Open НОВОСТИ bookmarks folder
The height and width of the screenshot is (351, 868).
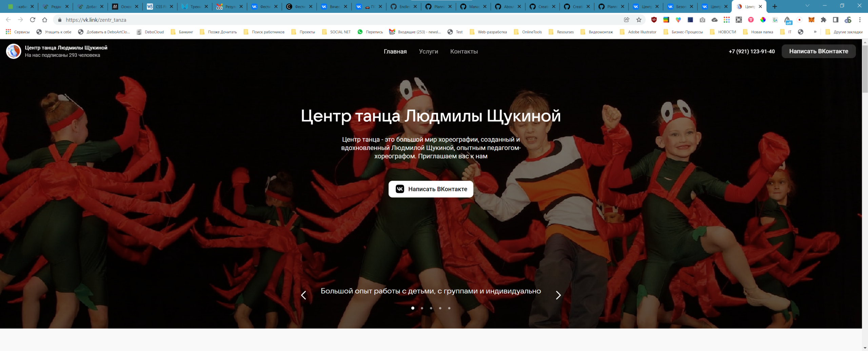(723, 32)
